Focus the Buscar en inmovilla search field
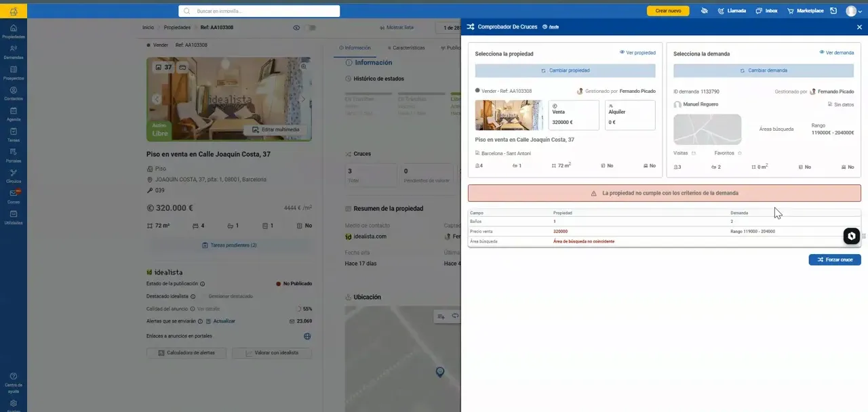This screenshot has width=868, height=412. coord(259,12)
